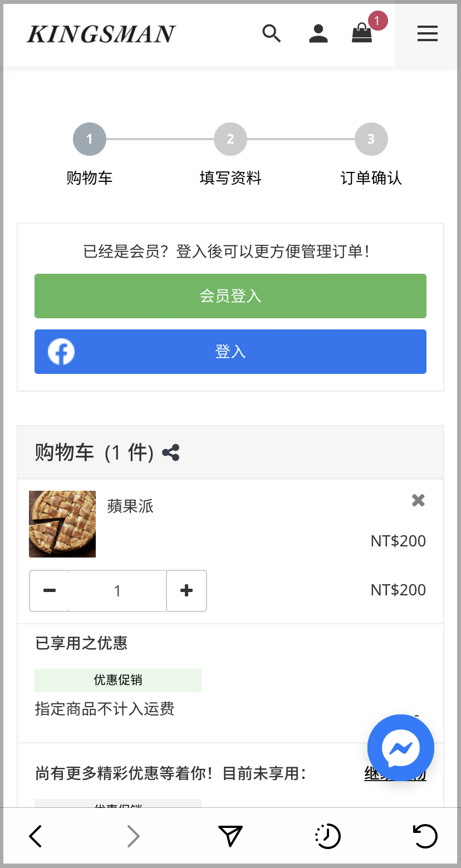This screenshot has width=461, height=868.
Task: Click the green 会员登入 button
Action: pyautogui.click(x=230, y=296)
